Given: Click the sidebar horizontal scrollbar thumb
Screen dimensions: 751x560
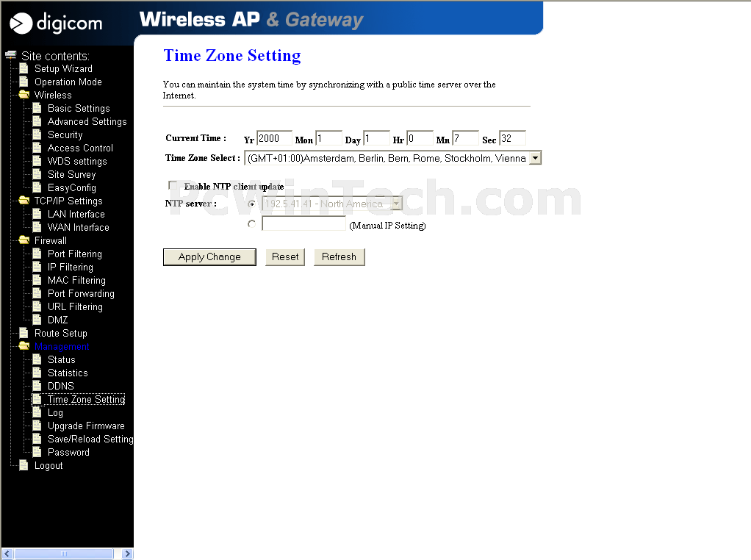Looking at the screenshot, I should 64,554.
